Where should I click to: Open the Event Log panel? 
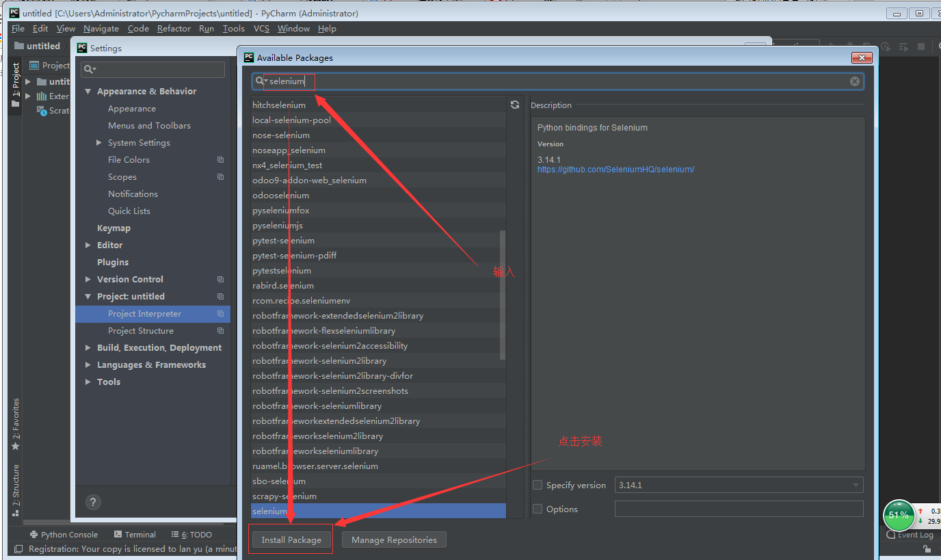pos(910,535)
